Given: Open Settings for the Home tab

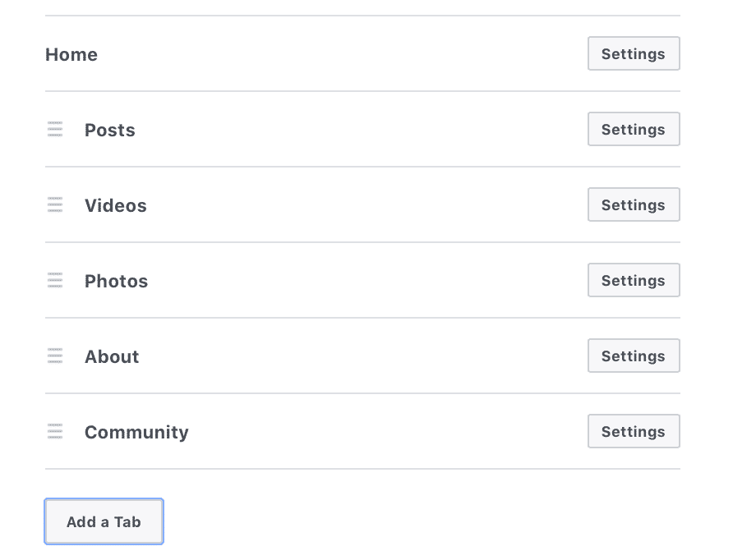Looking at the screenshot, I should click(633, 54).
